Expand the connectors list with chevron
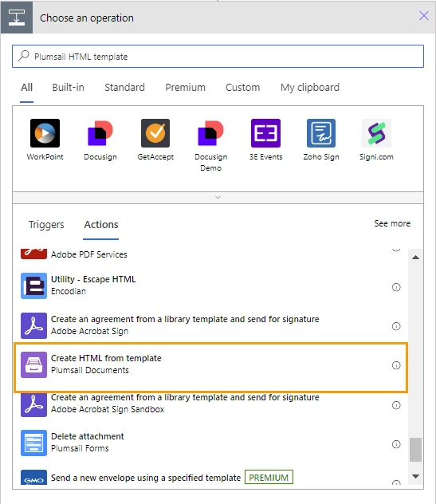The height and width of the screenshot is (504, 436). pyautogui.click(x=218, y=197)
